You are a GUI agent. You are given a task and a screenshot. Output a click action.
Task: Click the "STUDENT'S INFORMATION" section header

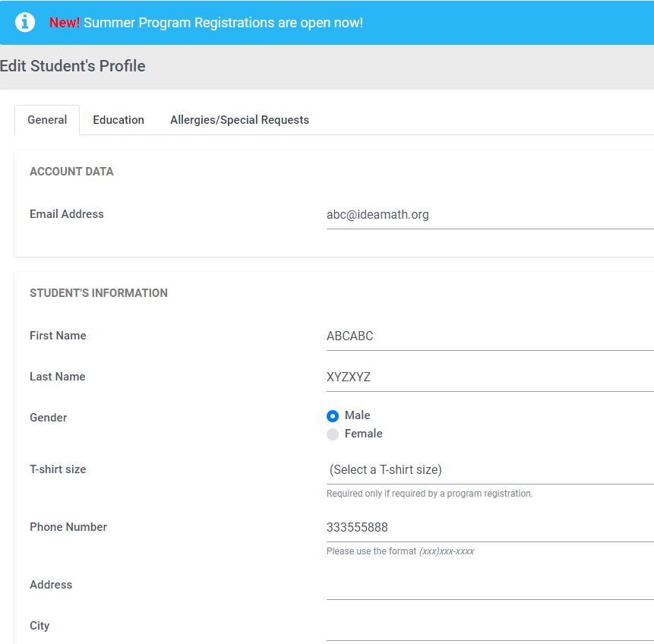point(99,293)
